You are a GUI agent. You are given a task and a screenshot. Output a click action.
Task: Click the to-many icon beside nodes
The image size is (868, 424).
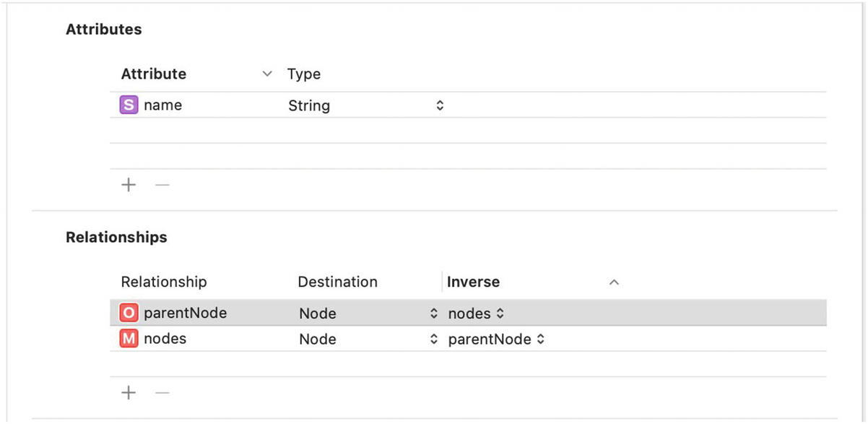(x=128, y=339)
